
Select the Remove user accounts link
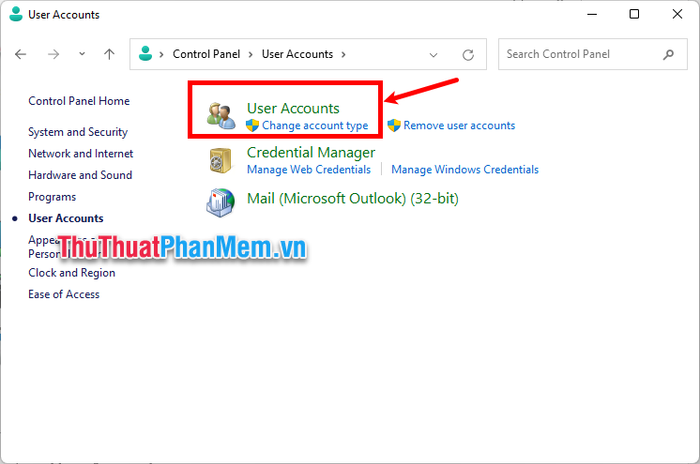459,126
